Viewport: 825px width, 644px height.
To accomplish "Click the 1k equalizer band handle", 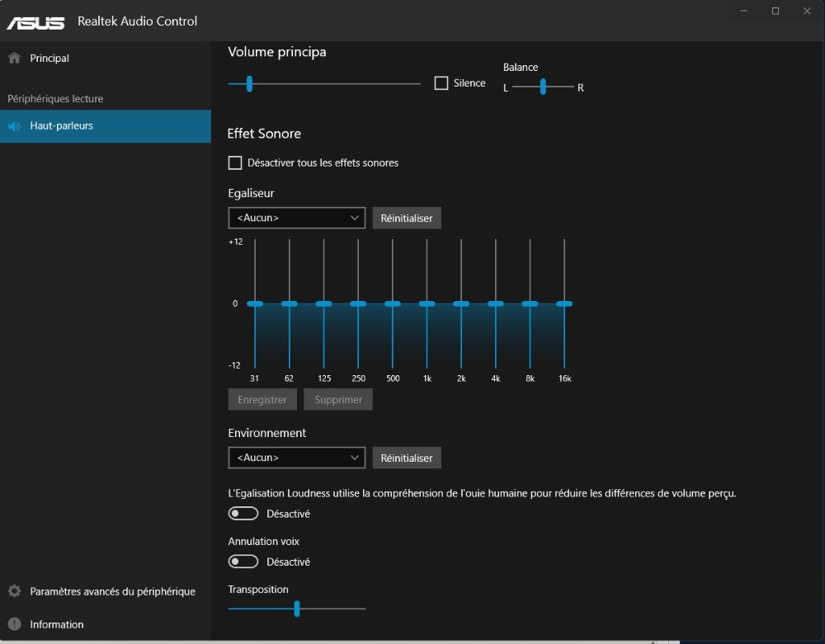I will click(427, 303).
